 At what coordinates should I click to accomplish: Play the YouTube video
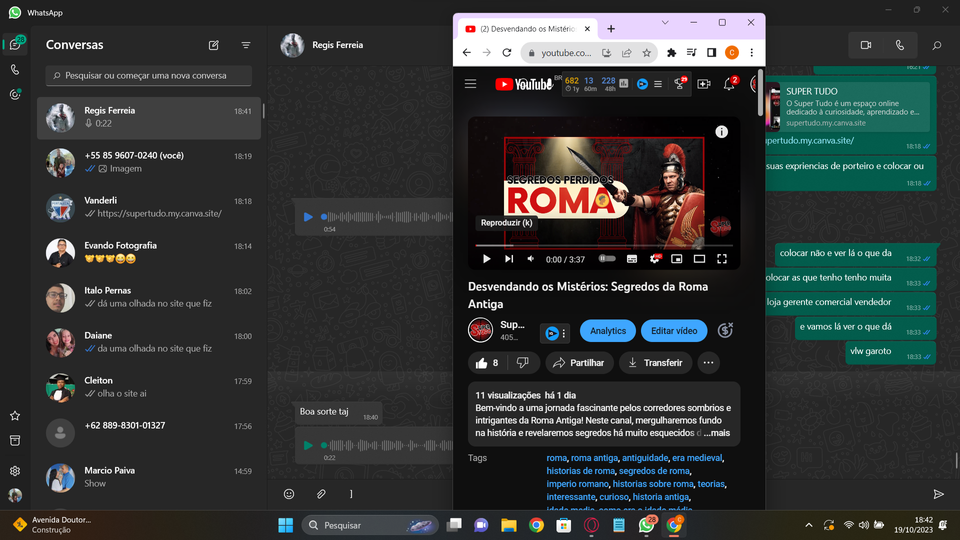(486, 259)
